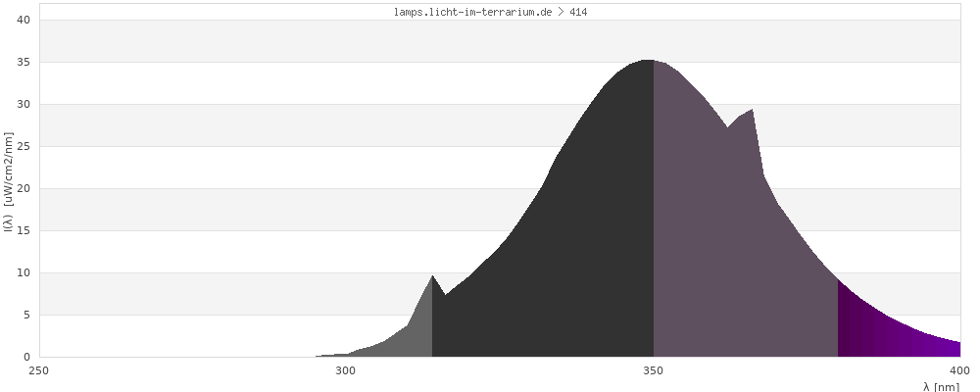980x392 pixels.
Task: Click the 300 x-axis tick label
Action: pyautogui.click(x=346, y=370)
